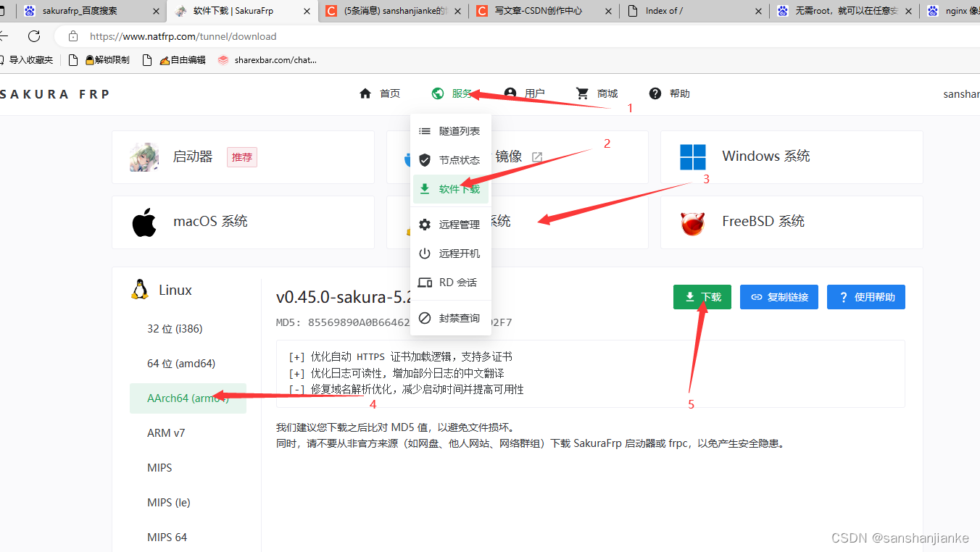Click the 推荐 badge on 启动器 card
Viewport: 980px width, 552px height.
coord(242,157)
